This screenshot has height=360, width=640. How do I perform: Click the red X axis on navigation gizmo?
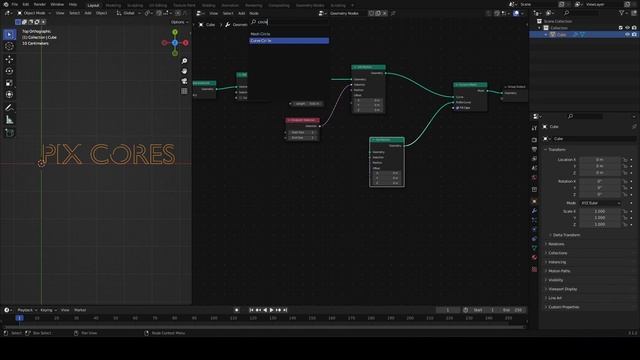click(x=186, y=42)
